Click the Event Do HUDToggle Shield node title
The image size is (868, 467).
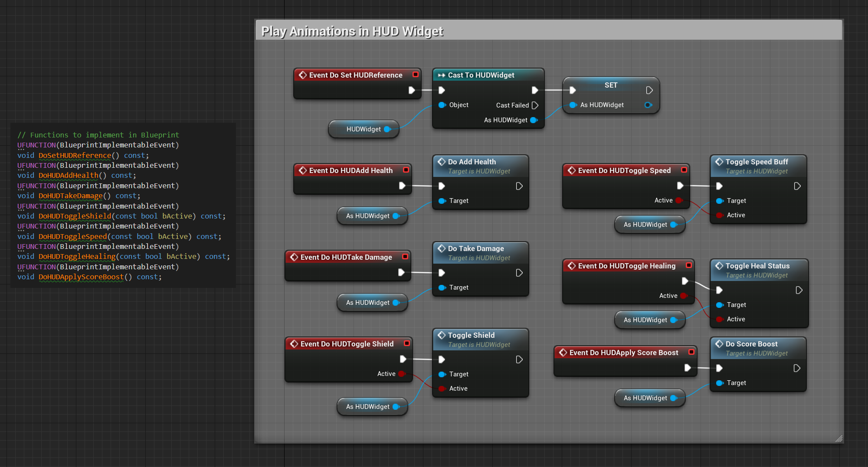click(347, 344)
